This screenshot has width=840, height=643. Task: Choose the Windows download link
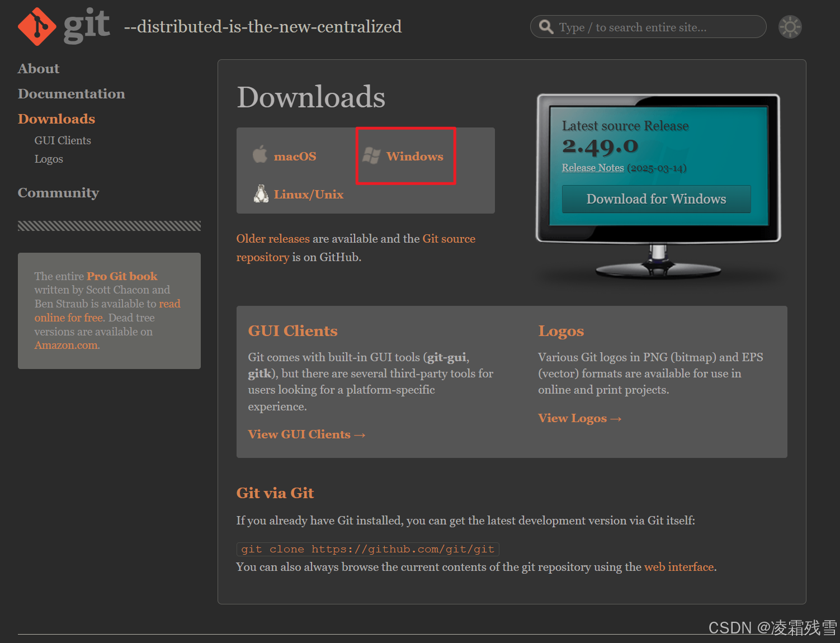[415, 157]
